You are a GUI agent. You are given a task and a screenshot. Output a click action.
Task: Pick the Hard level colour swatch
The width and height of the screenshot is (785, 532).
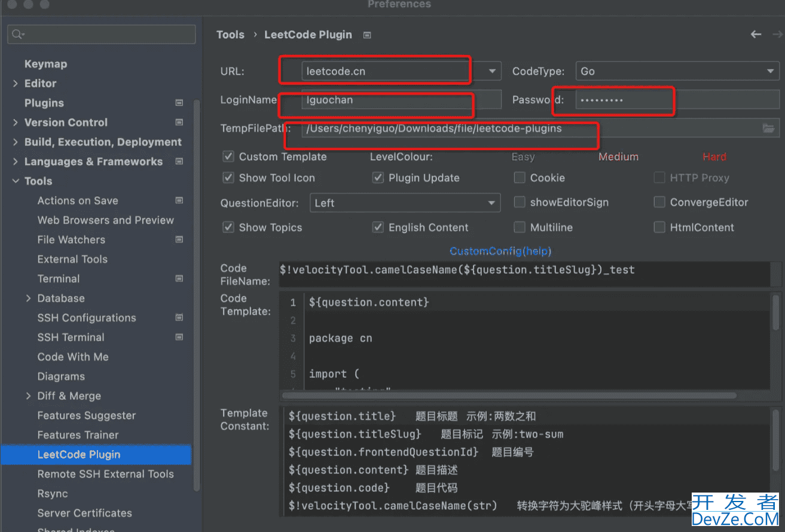714,157
